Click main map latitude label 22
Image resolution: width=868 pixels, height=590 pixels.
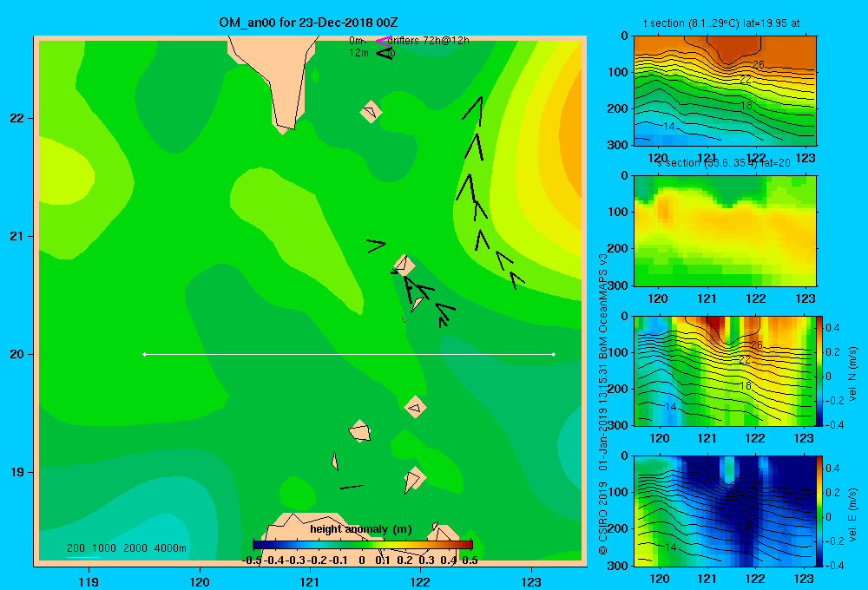[16, 118]
